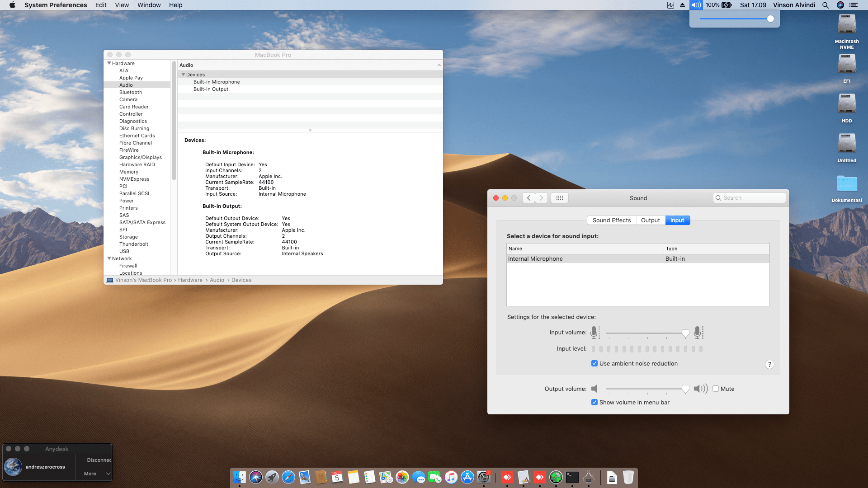Switch to Sound Effects tab
868x488 pixels.
point(612,220)
